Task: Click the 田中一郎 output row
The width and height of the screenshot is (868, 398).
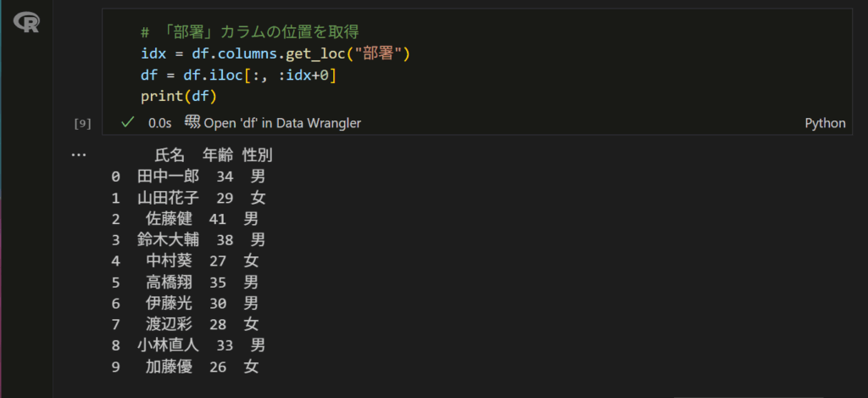Action: (x=188, y=177)
